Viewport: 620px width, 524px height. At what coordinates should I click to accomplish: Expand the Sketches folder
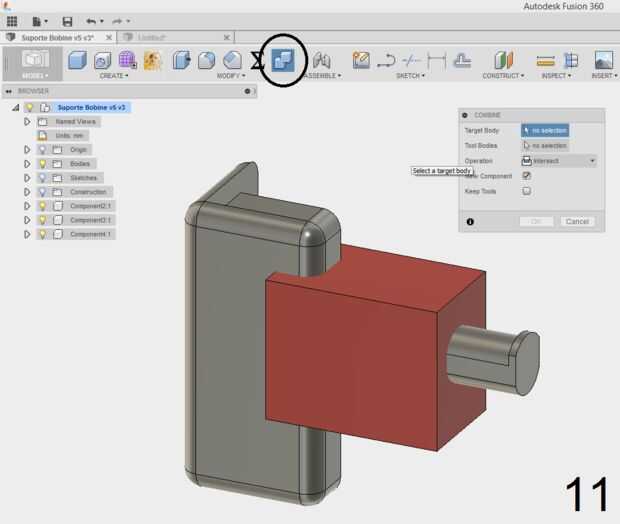point(27,178)
